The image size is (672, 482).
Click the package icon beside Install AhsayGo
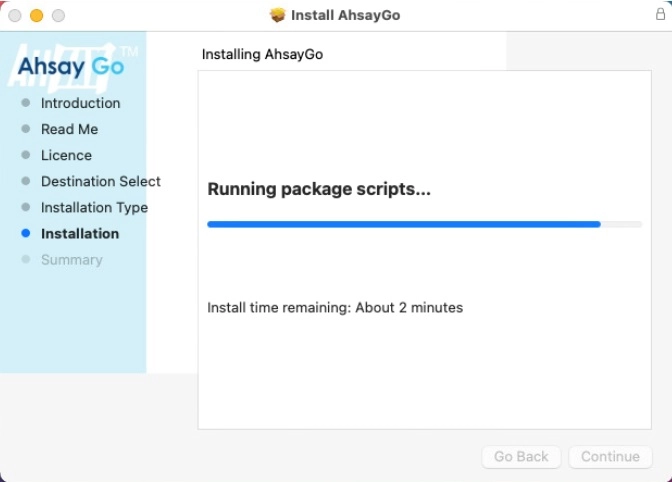pos(278,15)
